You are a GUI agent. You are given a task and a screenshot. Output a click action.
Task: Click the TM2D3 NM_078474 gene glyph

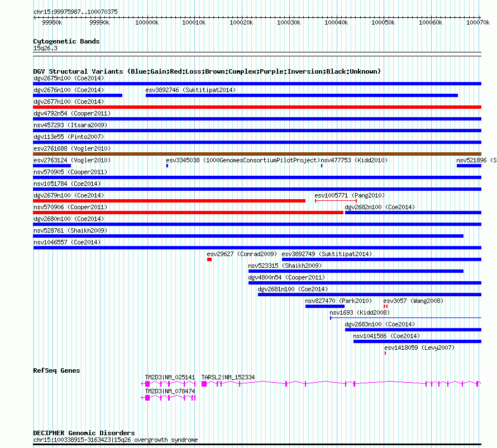(168, 398)
